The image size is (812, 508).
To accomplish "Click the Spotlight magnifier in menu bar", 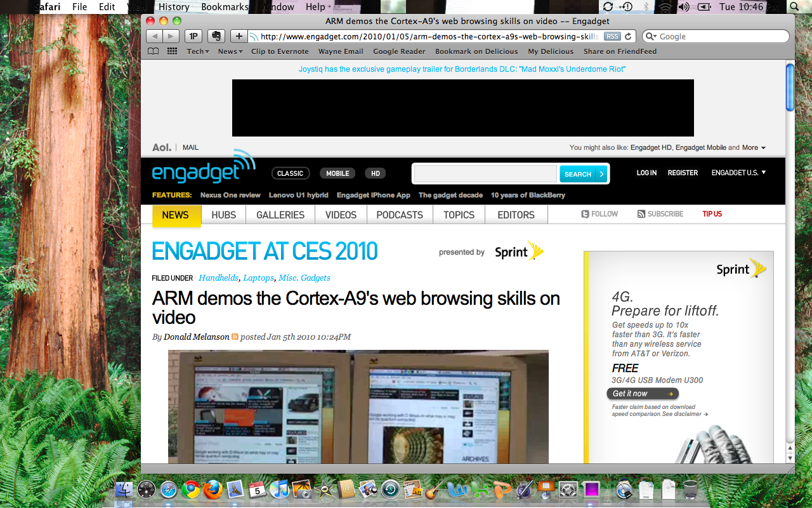I will click(794, 7).
